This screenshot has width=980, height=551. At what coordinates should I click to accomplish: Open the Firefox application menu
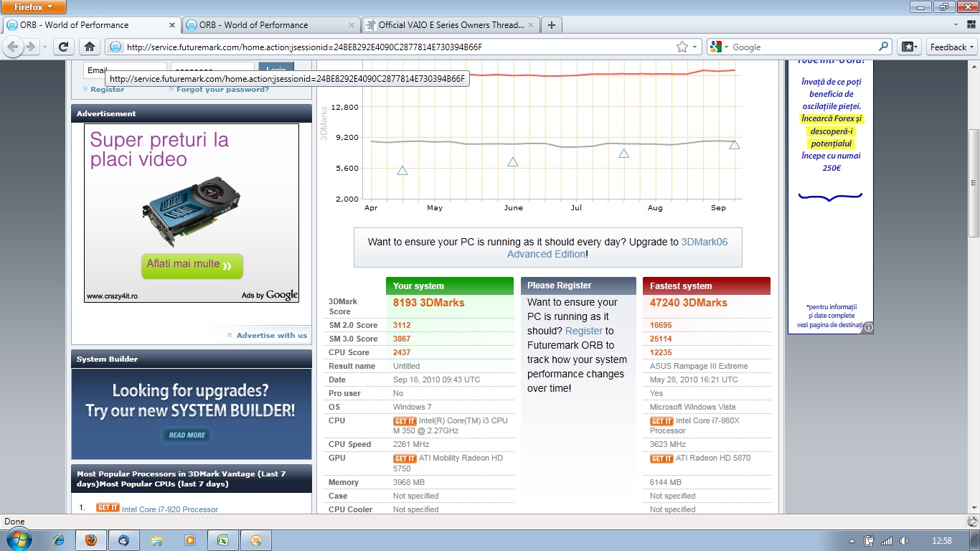click(x=34, y=7)
